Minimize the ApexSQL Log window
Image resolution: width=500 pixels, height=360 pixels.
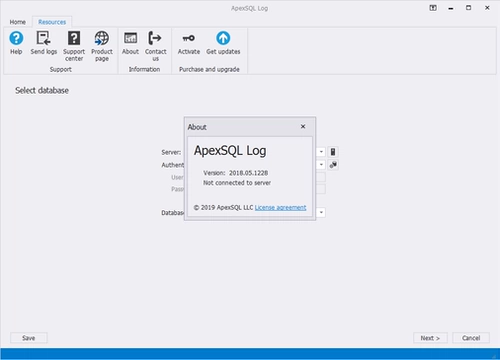pos(451,8)
